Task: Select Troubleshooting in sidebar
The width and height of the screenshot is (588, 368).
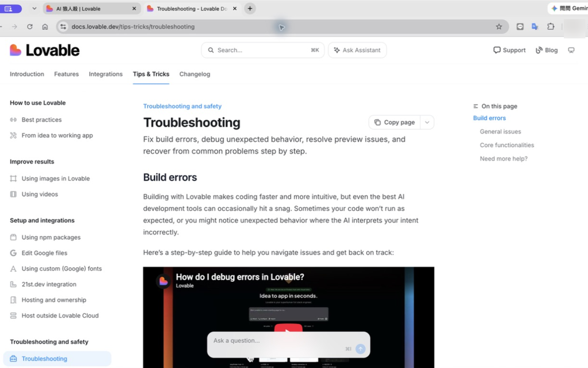Action: tap(57, 359)
